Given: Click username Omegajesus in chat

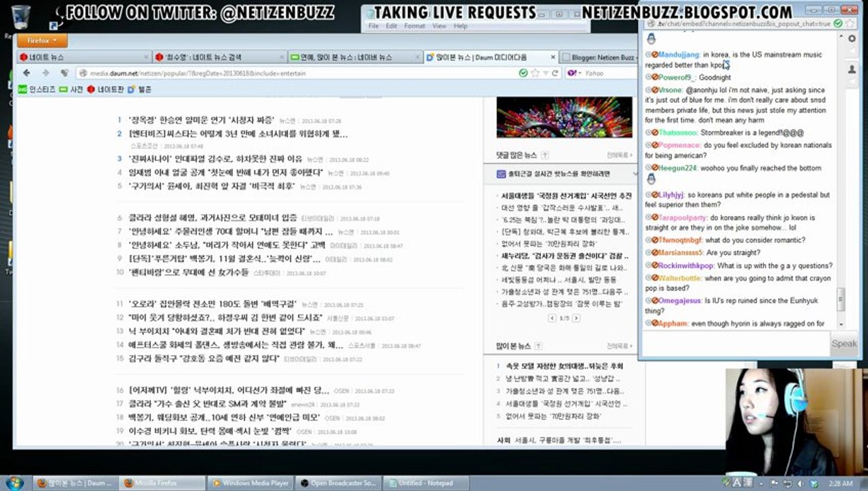Looking at the screenshot, I should [x=680, y=301].
